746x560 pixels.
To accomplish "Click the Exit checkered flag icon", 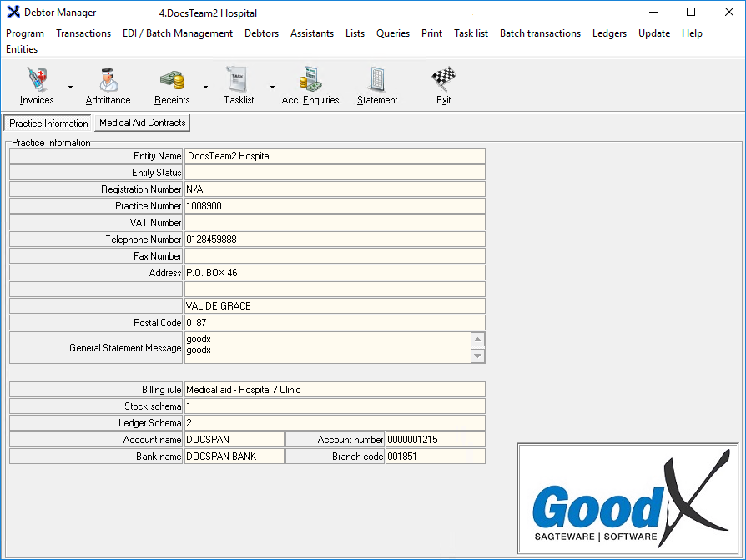I will 443,79.
